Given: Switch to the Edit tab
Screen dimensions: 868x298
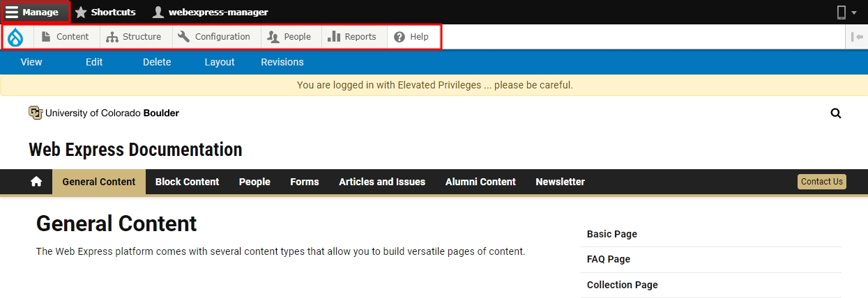Looking at the screenshot, I should (x=94, y=62).
